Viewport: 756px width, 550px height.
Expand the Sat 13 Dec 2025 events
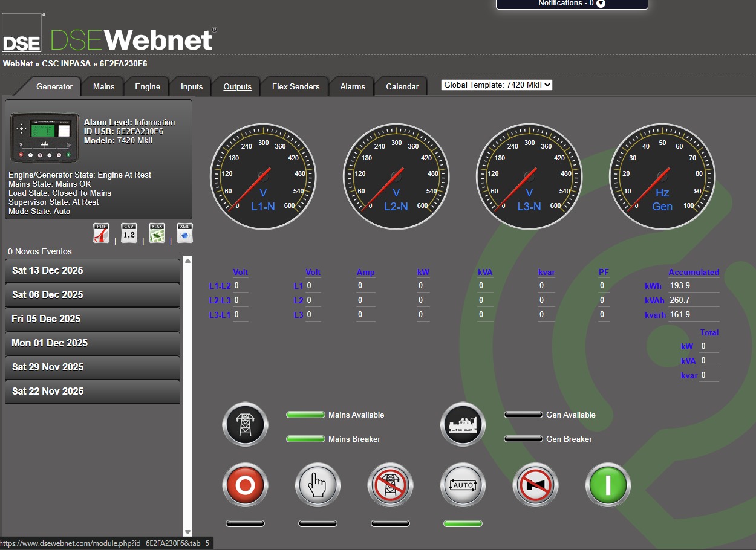click(93, 271)
